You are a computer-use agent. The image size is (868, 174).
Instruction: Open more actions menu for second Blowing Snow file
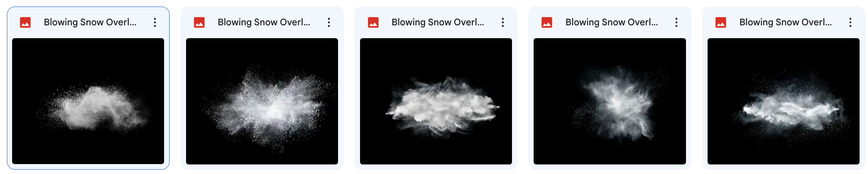pyautogui.click(x=329, y=22)
